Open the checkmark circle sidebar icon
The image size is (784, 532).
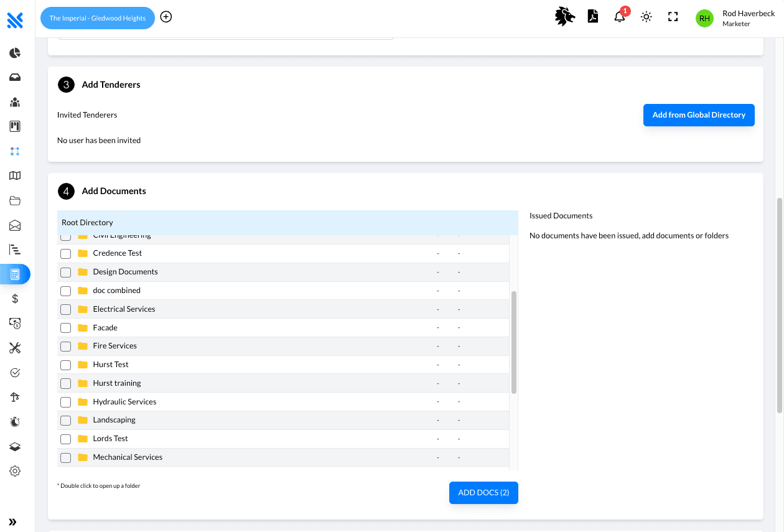[x=15, y=373]
